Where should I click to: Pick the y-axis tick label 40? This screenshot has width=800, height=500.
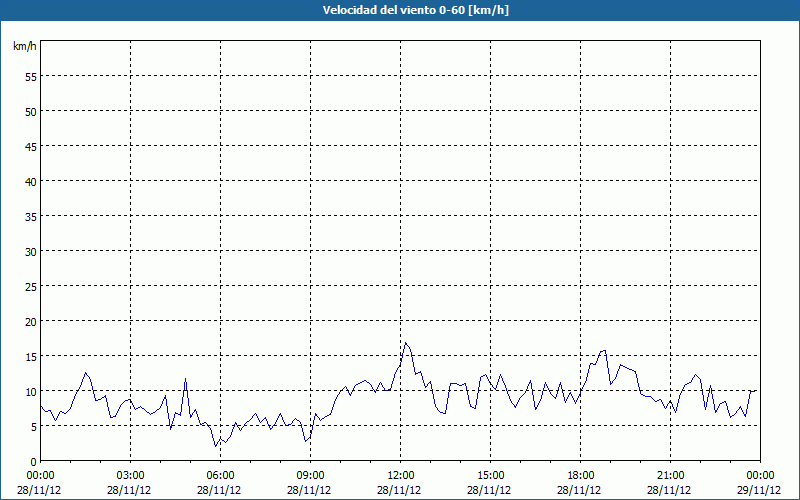point(31,181)
